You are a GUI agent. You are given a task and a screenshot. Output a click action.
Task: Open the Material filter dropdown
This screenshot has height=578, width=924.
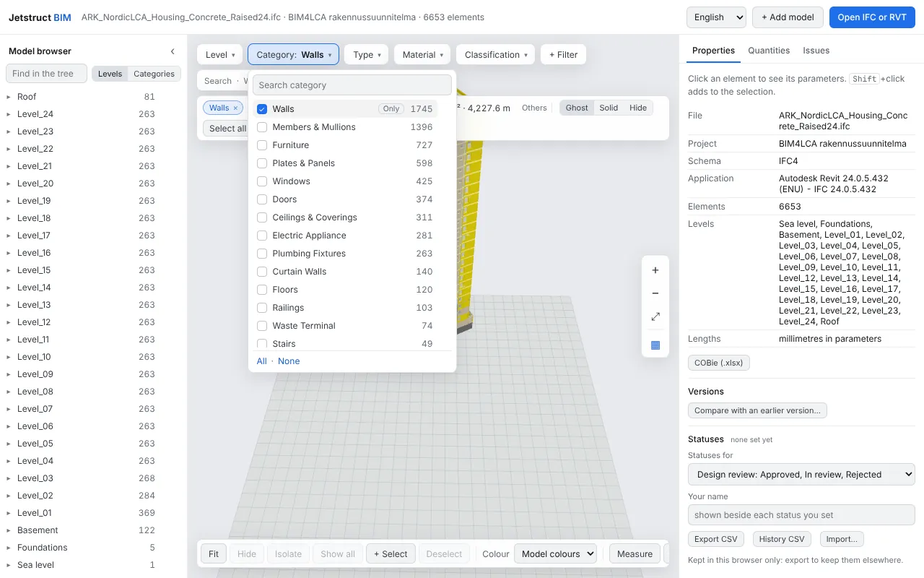[422, 55]
